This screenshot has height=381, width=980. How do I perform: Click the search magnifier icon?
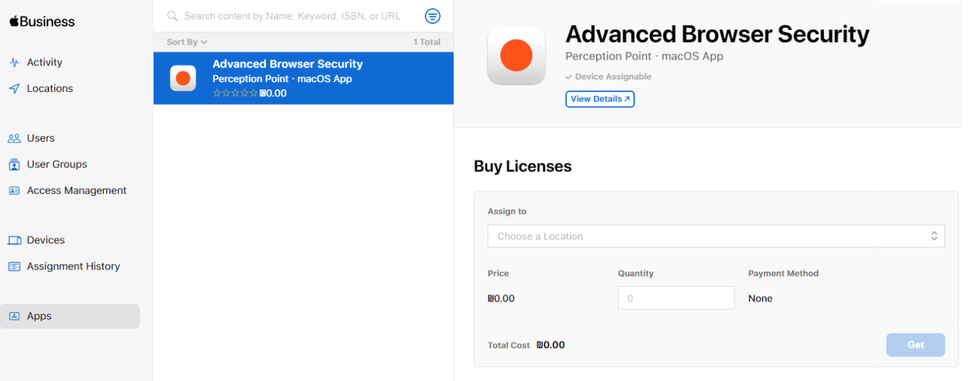172,16
